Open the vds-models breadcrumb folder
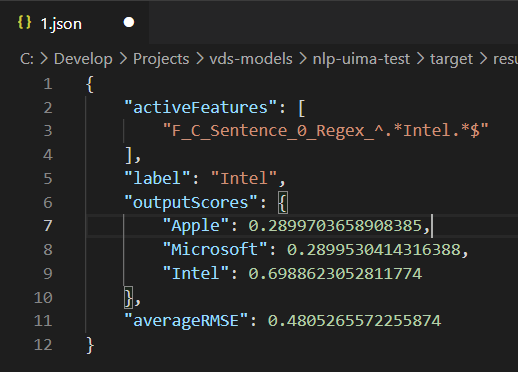 (x=251, y=59)
